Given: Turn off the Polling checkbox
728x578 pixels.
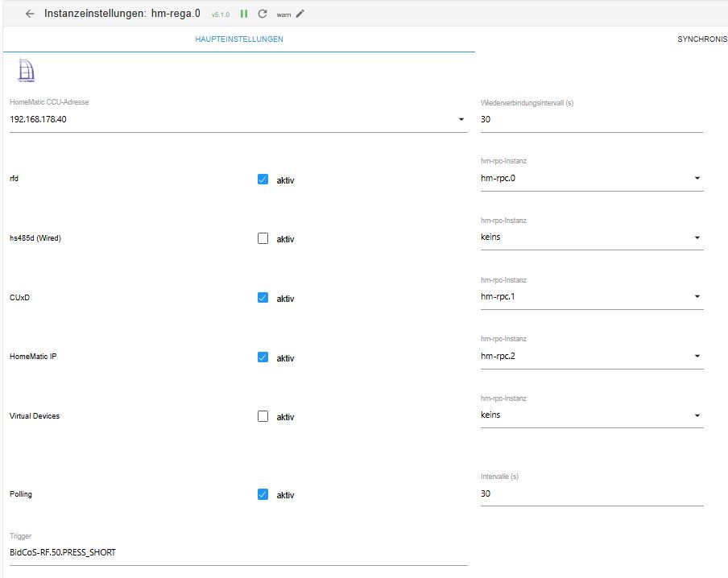Looking at the screenshot, I should [x=263, y=494].
